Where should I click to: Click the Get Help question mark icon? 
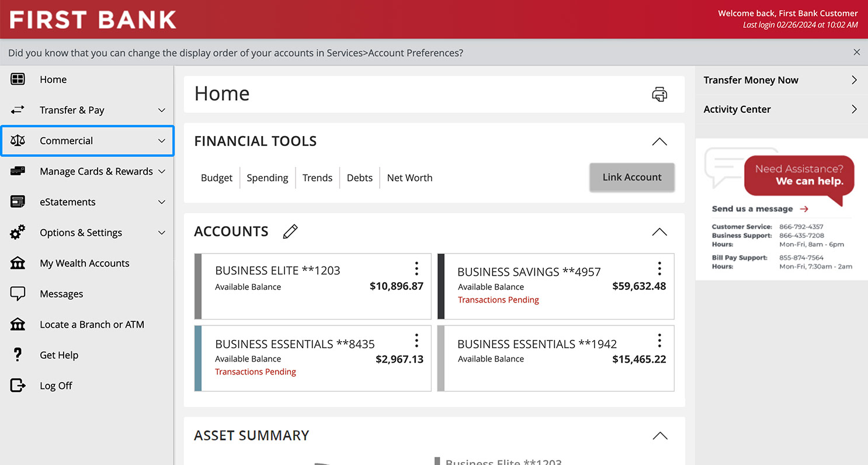(18, 355)
